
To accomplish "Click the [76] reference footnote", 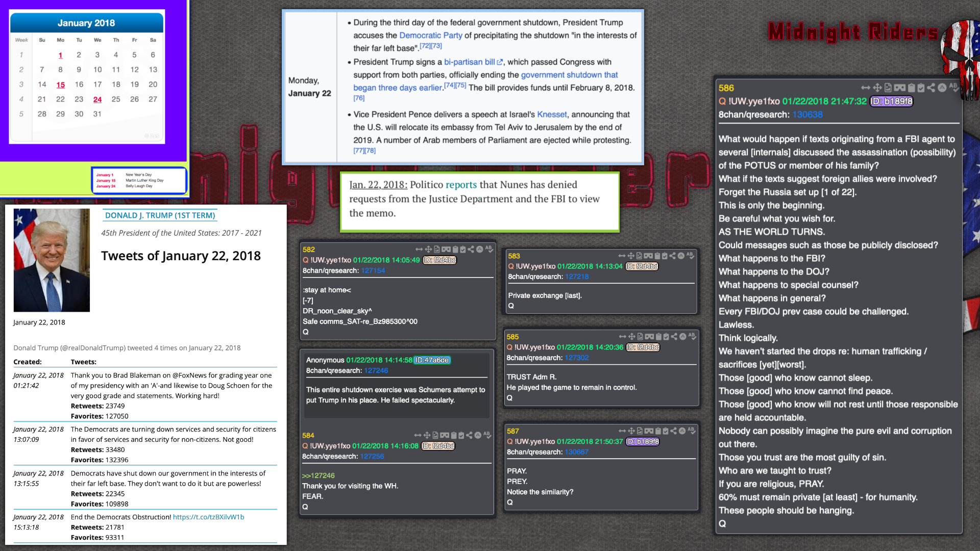I will pyautogui.click(x=359, y=98).
